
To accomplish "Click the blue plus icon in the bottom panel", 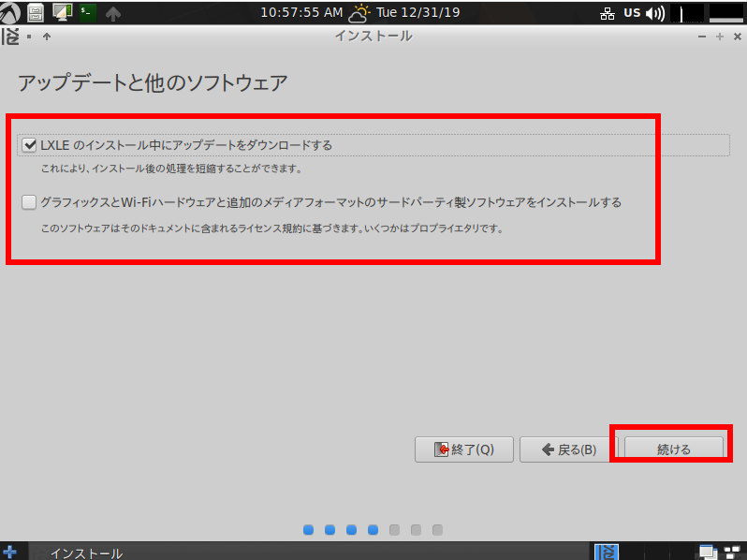I will coord(9,552).
